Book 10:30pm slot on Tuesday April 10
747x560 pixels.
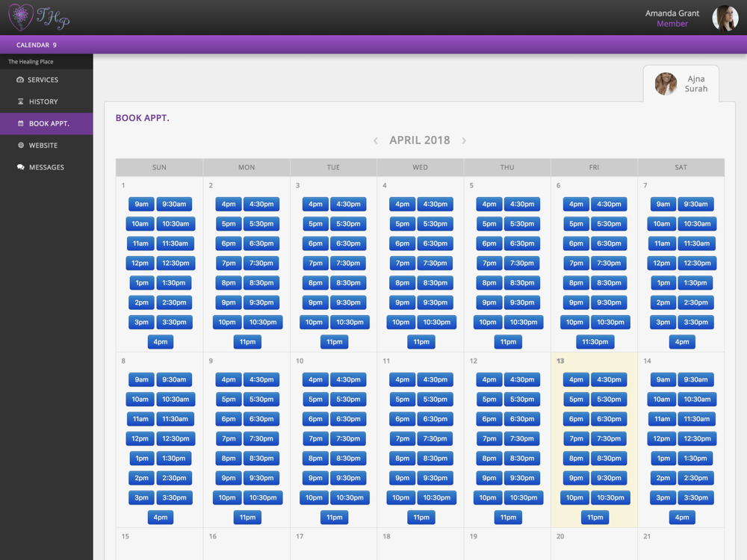(x=350, y=498)
